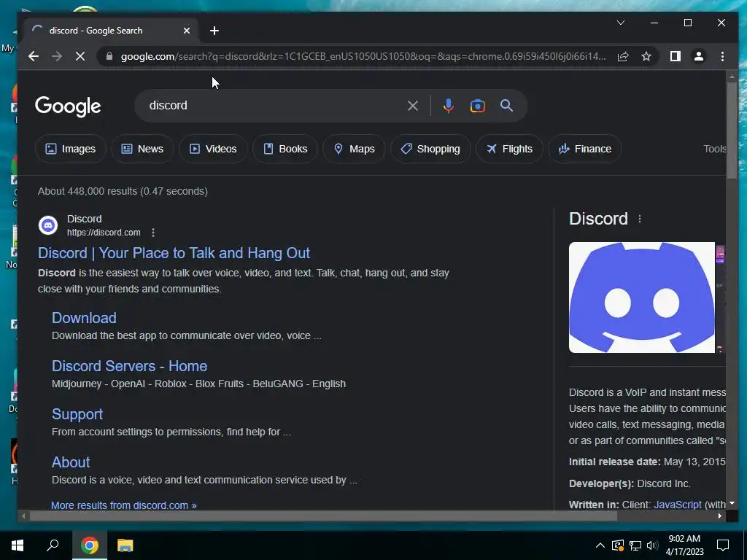Open the About sitelink
The width and height of the screenshot is (747, 560).
71,462
